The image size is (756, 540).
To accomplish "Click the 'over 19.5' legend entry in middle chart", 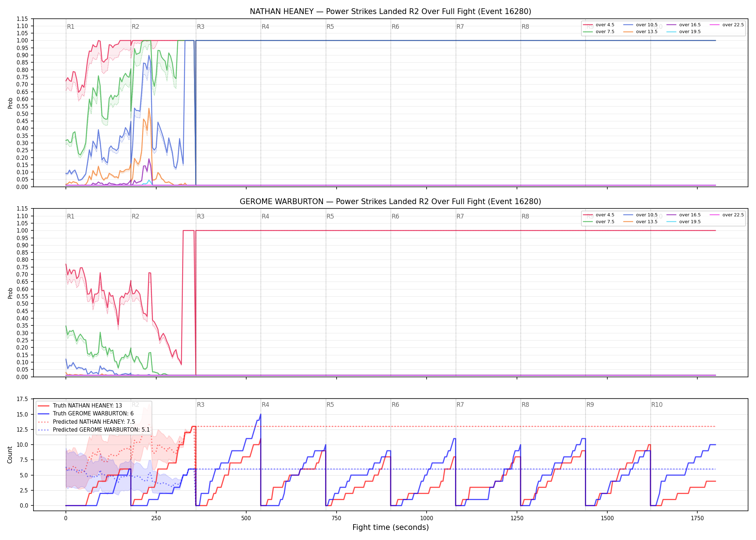I will 683,222.
